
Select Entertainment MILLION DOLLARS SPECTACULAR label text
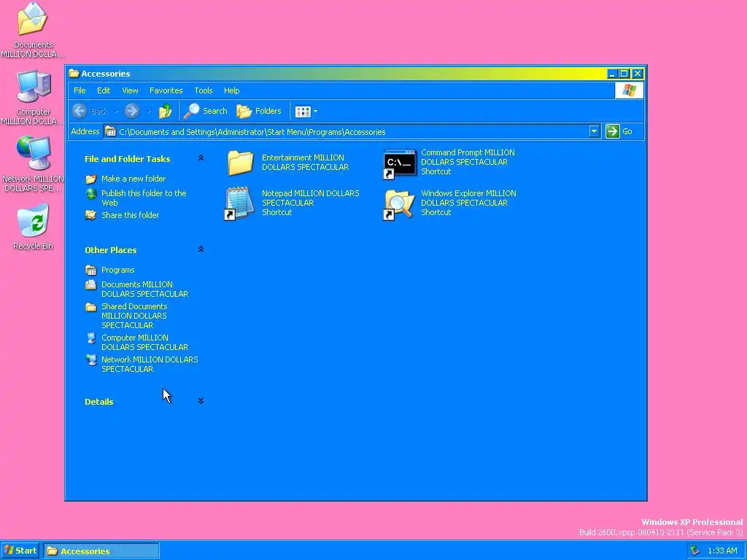pyautogui.click(x=306, y=163)
